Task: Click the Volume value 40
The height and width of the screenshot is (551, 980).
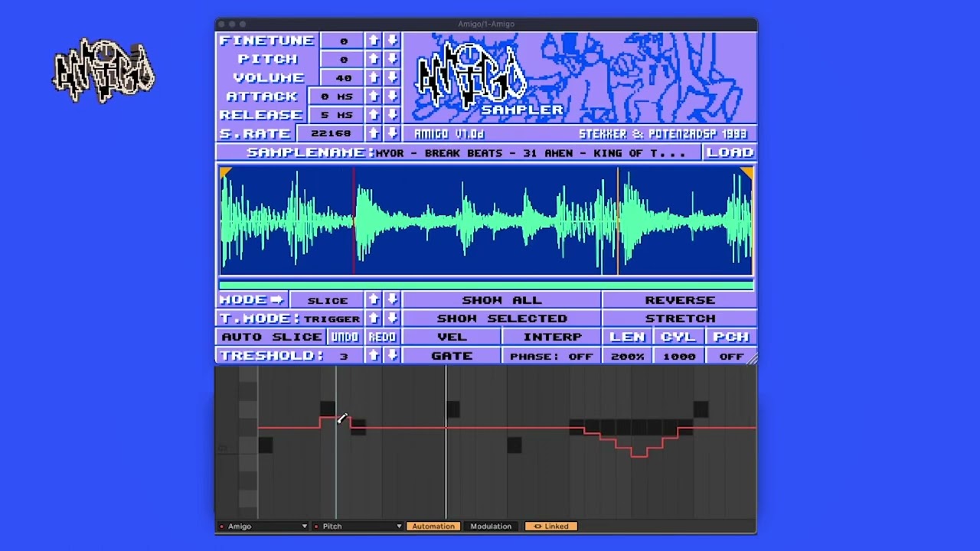Action: click(x=343, y=77)
